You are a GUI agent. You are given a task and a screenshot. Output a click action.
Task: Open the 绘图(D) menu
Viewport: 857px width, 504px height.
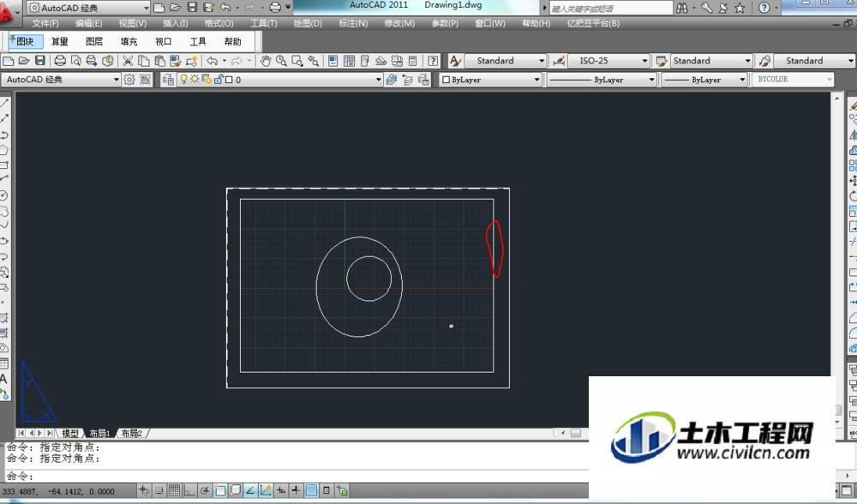[308, 23]
